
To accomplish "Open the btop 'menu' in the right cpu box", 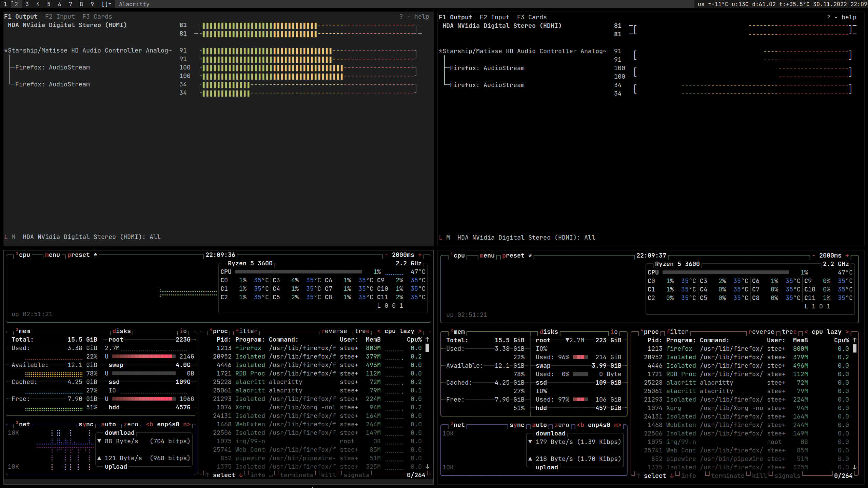I will click(487, 256).
